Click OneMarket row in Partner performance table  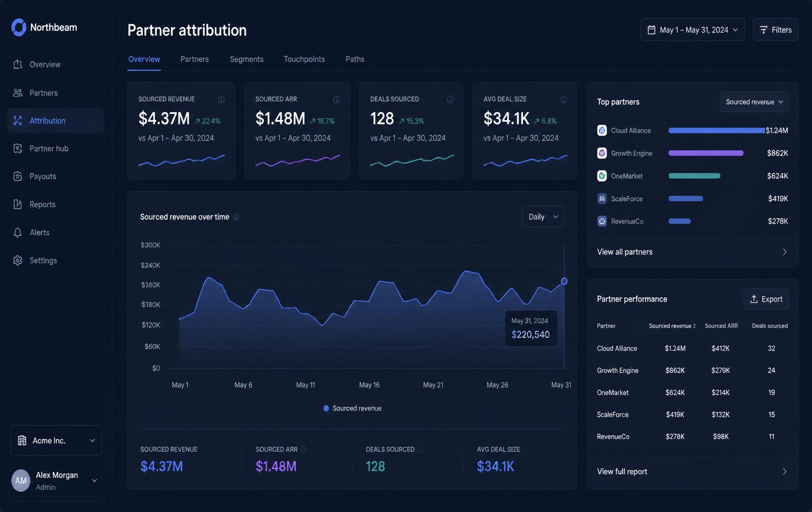tap(693, 393)
